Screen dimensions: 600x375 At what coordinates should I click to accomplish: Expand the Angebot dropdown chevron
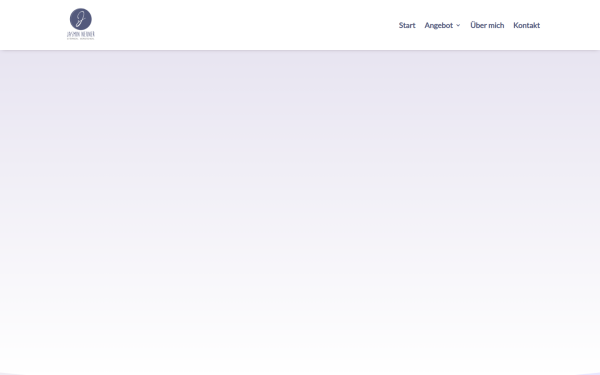[458, 26]
